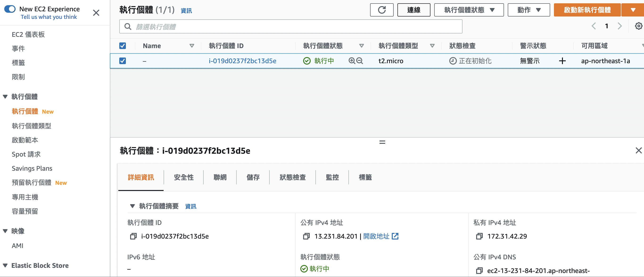Switch to the 狀態檢查 tab
The image size is (644, 277).
(293, 177)
